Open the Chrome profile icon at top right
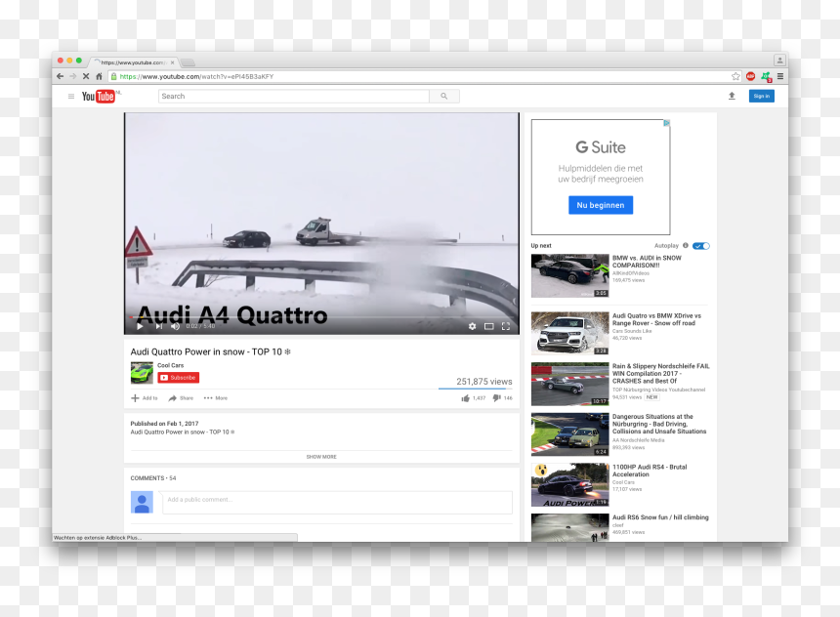This screenshot has height=617, width=840. coord(779,60)
